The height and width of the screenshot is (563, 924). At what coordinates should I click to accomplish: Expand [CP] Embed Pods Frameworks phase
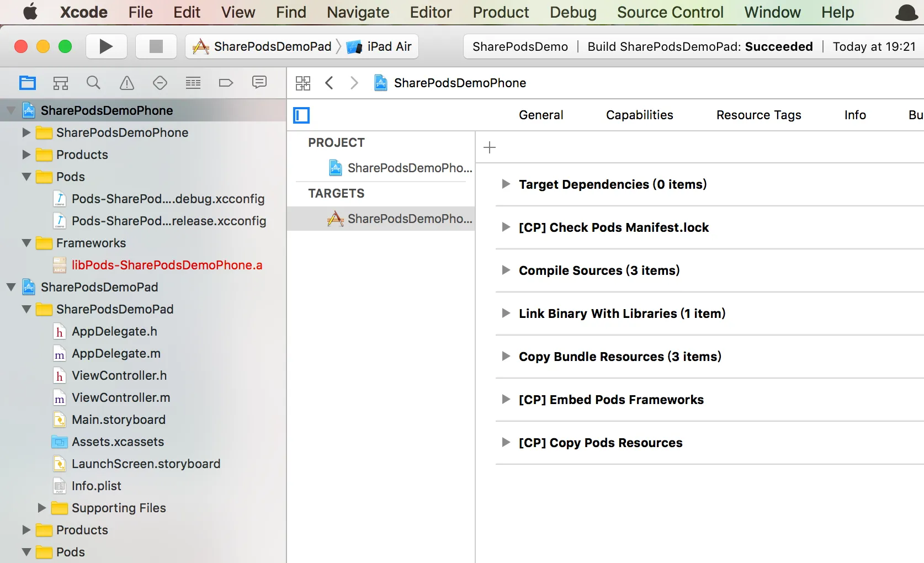(506, 399)
